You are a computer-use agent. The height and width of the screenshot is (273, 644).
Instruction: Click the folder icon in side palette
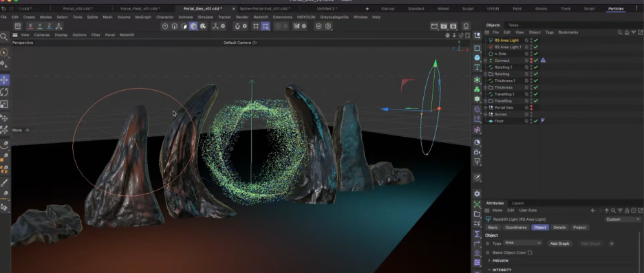tap(477, 214)
